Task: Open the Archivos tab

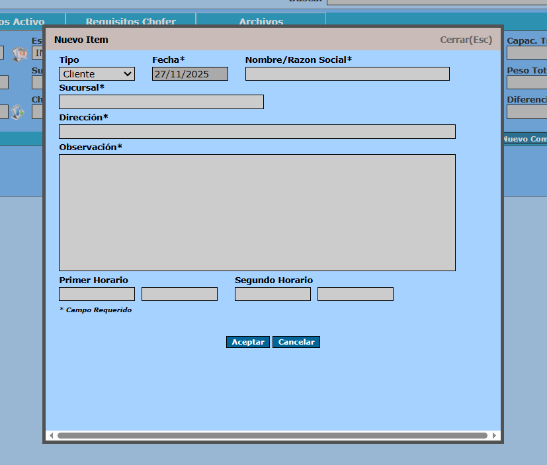Action: click(x=261, y=21)
